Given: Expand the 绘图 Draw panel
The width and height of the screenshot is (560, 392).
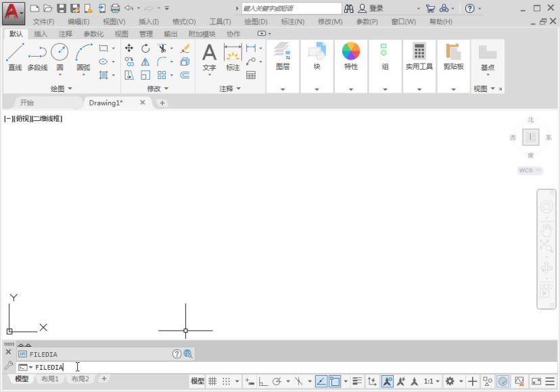Looking at the screenshot, I should tap(62, 89).
